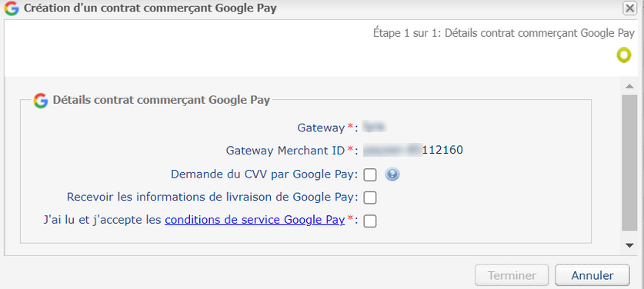This screenshot has height=289, width=644.
Task: Click the Gateway Merchant ID value ending in 112160
Action: coord(413,150)
